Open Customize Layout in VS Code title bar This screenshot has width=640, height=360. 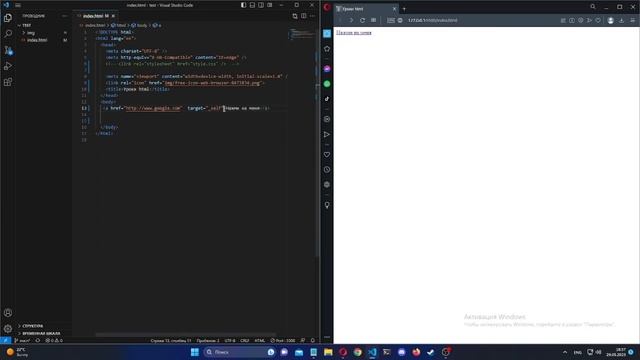270,5
